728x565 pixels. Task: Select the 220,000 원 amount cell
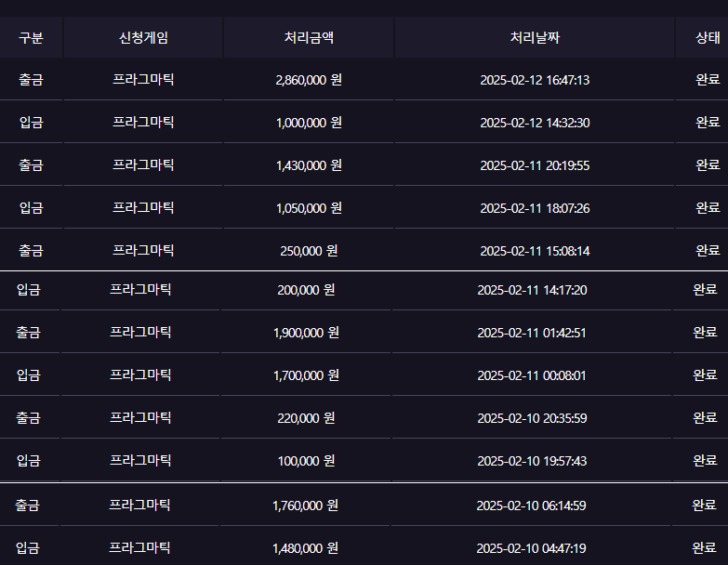coord(306,418)
